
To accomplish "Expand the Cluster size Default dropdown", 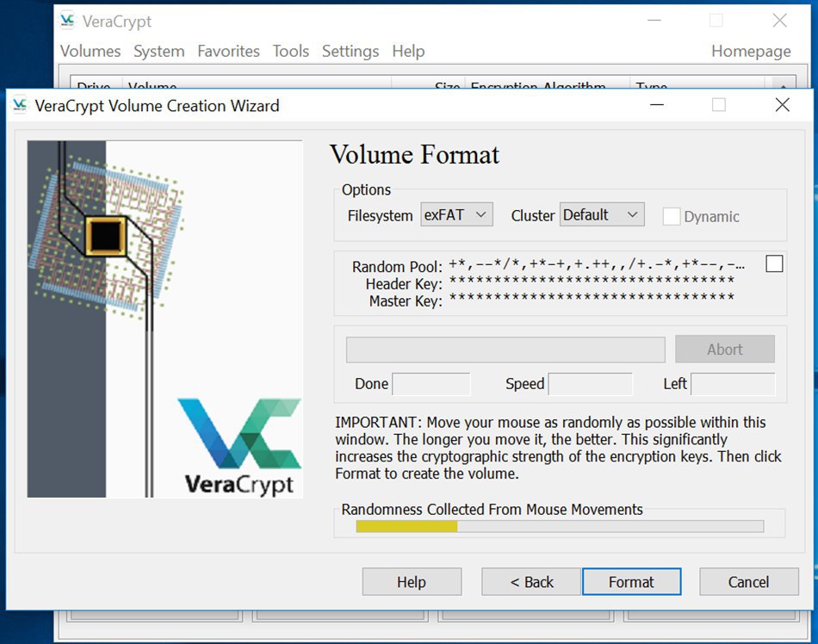I will pyautogui.click(x=601, y=215).
